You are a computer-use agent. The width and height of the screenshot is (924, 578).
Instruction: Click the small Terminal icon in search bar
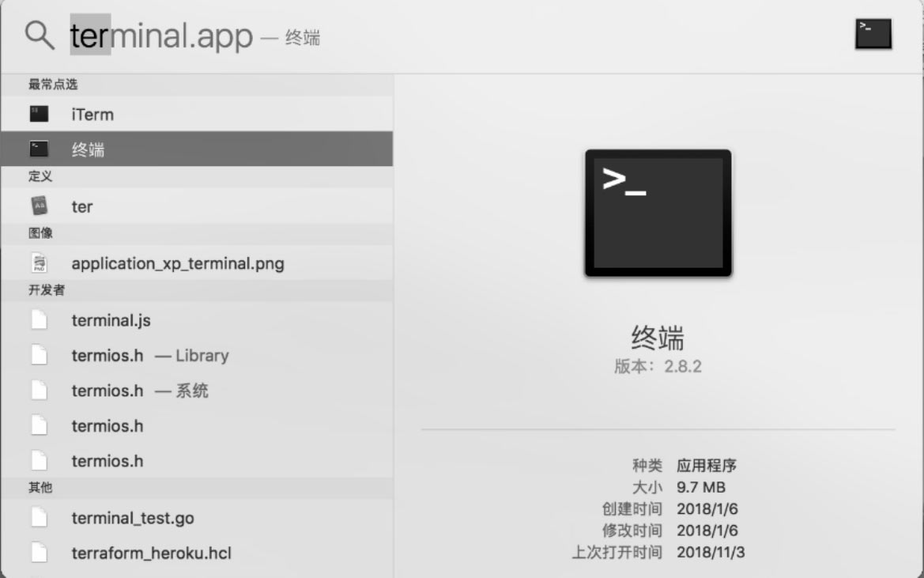click(873, 33)
